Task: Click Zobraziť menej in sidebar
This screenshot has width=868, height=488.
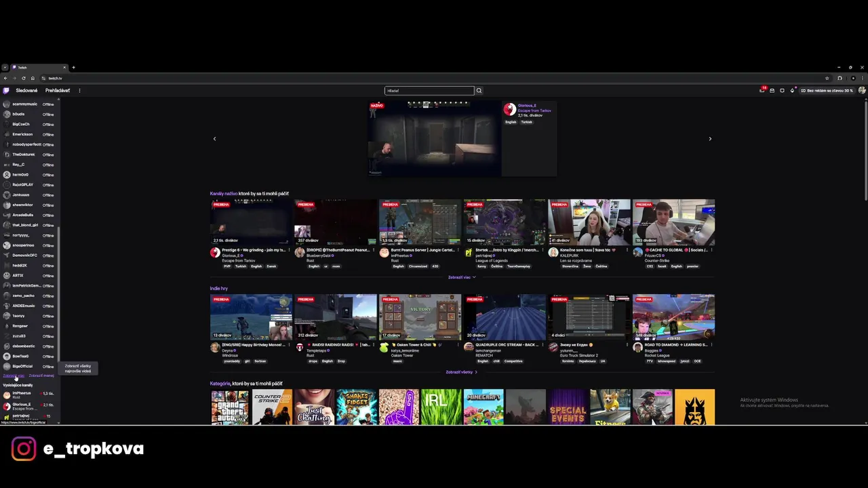Action: (x=41, y=375)
